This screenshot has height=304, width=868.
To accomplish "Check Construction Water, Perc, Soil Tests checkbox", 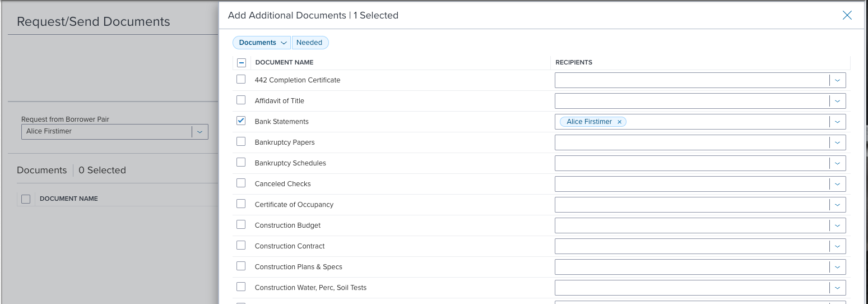I will [241, 287].
